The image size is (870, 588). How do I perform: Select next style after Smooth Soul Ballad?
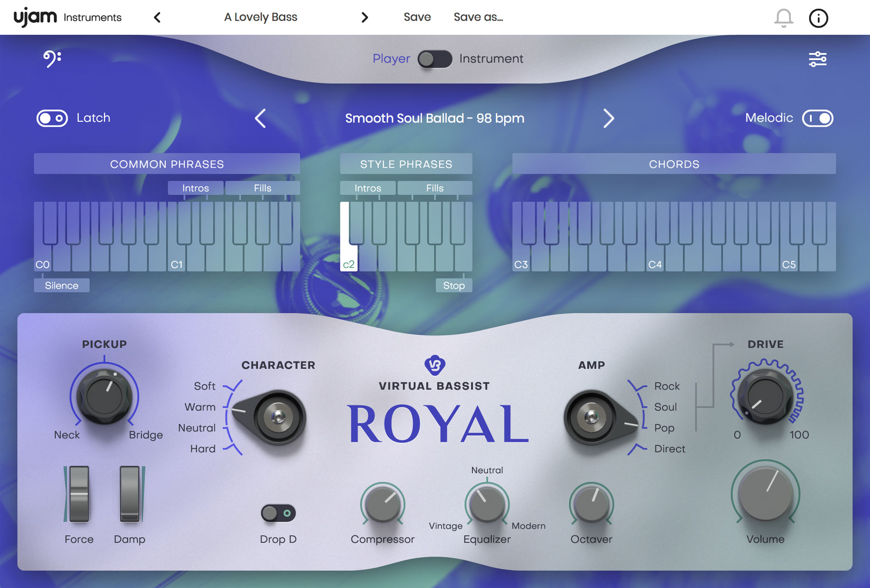(x=608, y=119)
